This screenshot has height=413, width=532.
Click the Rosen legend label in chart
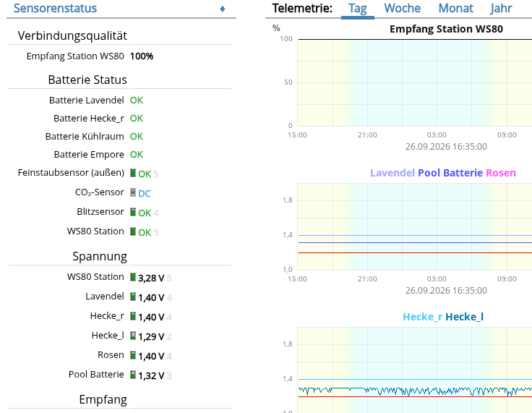pyautogui.click(x=501, y=173)
